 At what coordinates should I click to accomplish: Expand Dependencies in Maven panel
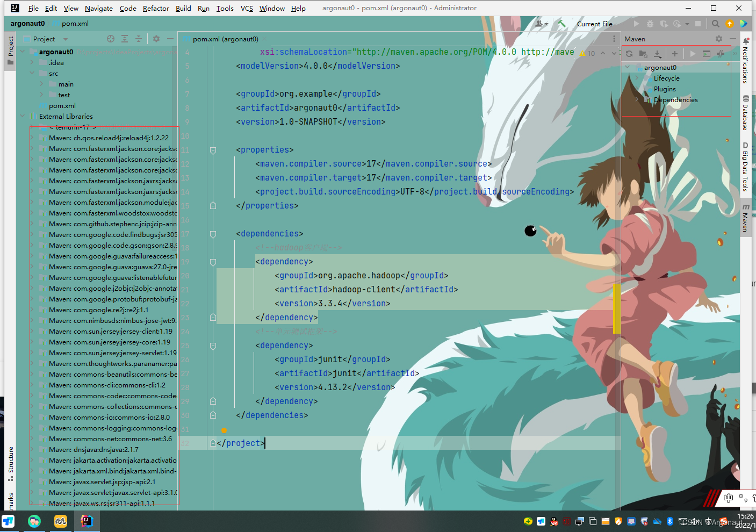(x=637, y=100)
